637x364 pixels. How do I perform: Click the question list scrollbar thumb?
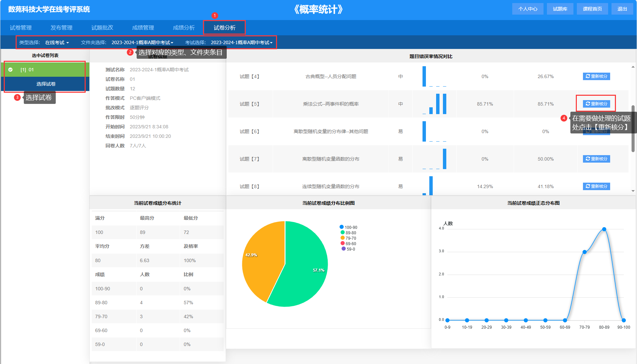point(633,128)
